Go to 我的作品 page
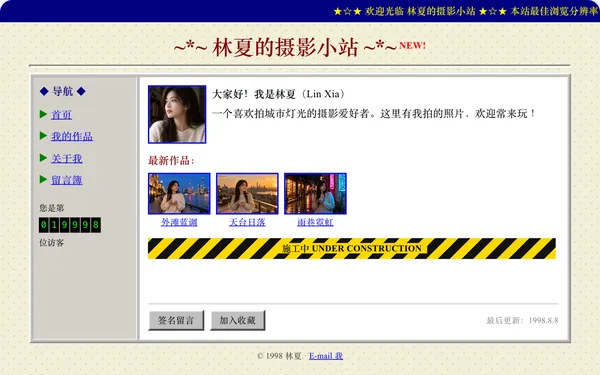The image size is (600, 375). (x=72, y=136)
